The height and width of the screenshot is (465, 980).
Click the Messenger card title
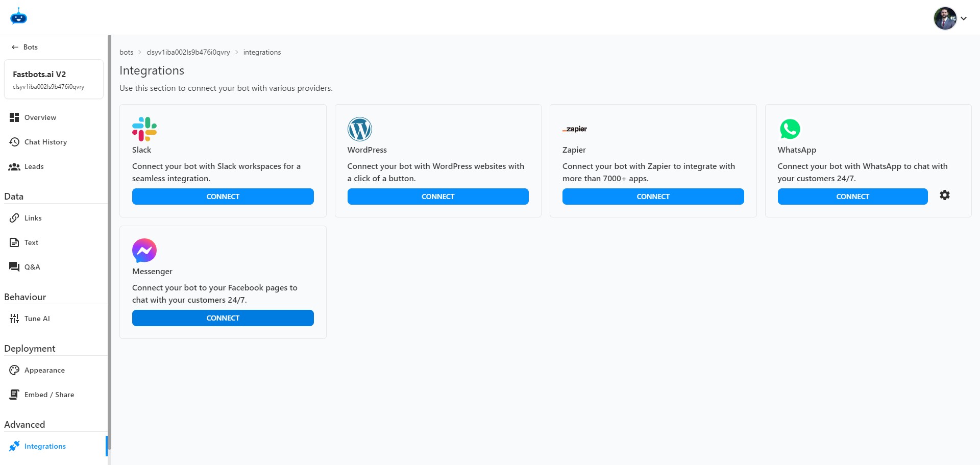tap(152, 272)
